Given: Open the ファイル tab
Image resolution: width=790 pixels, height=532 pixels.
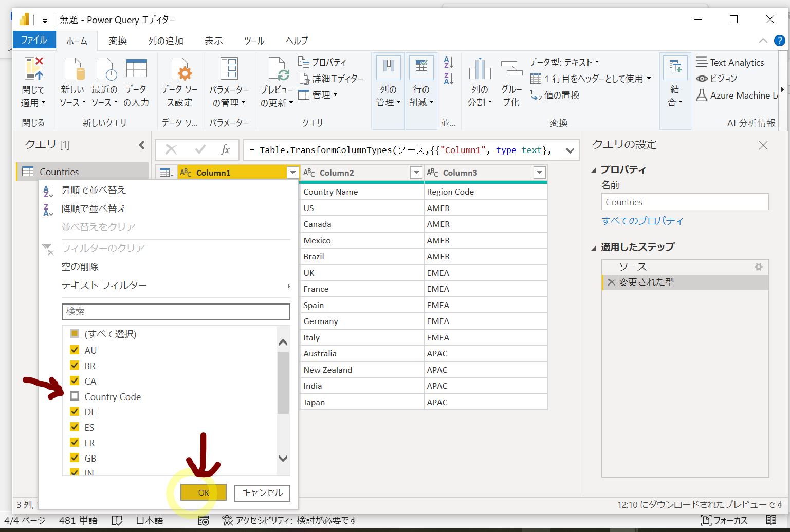Looking at the screenshot, I should click(x=34, y=40).
